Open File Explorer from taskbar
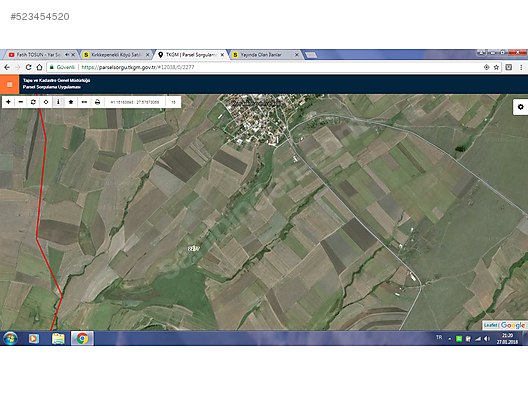This screenshot has width=528, height=396. point(58,338)
